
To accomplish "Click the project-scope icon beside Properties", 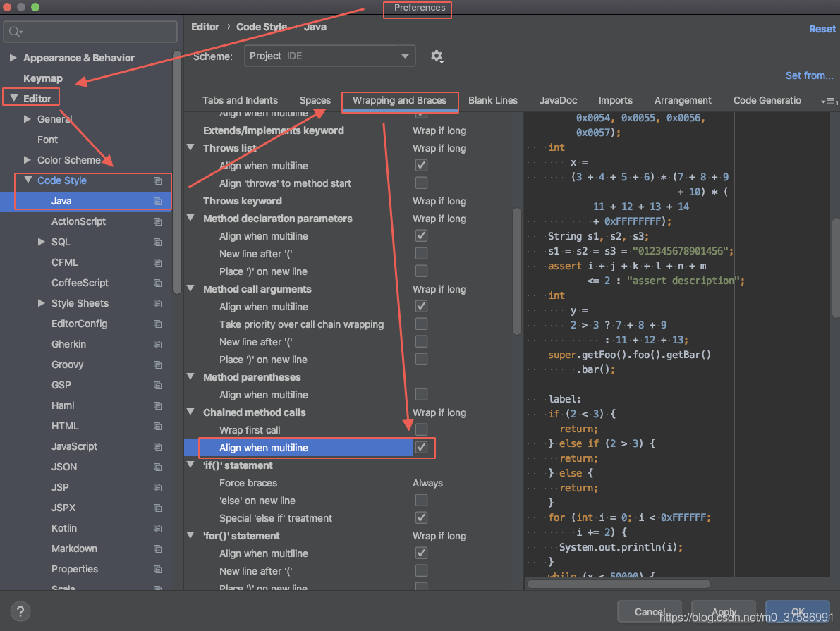I will [x=157, y=570].
